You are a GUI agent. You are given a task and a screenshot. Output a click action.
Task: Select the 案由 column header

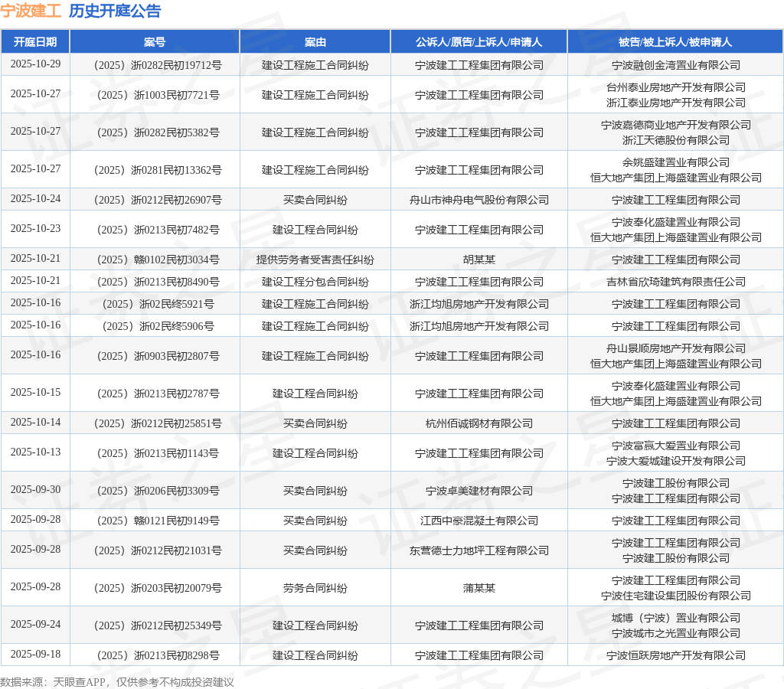click(315, 42)
